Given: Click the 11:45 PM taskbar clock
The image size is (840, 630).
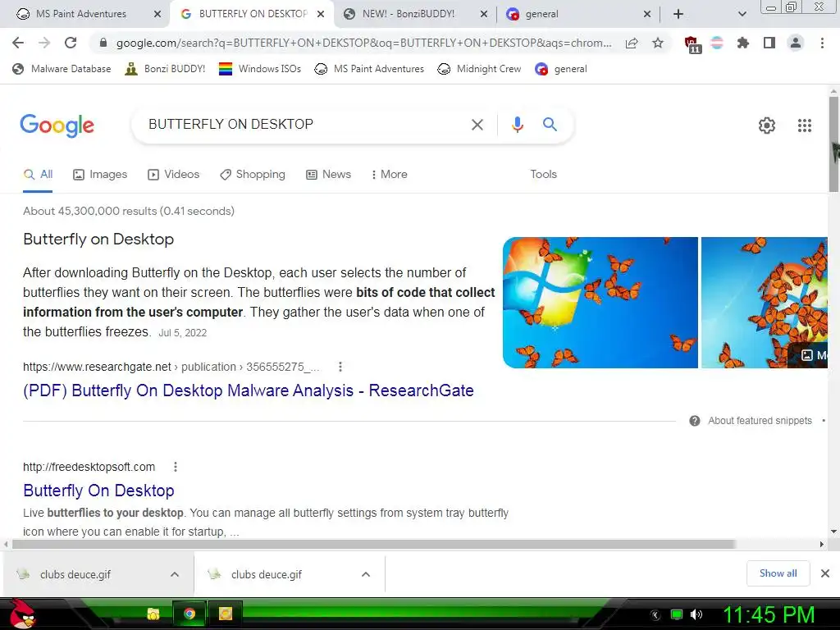Looking at the screenshot, I should click(769, 615).
